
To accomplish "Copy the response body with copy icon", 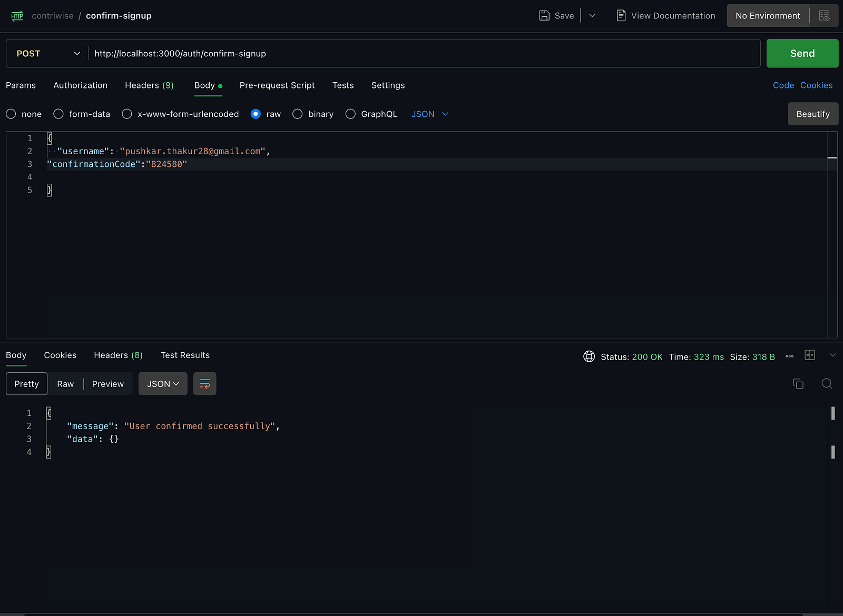I will tap(798, 384).
